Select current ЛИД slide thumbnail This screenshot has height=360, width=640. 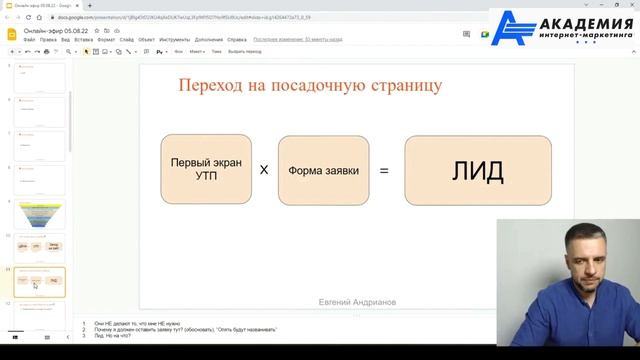coord(40,282)
